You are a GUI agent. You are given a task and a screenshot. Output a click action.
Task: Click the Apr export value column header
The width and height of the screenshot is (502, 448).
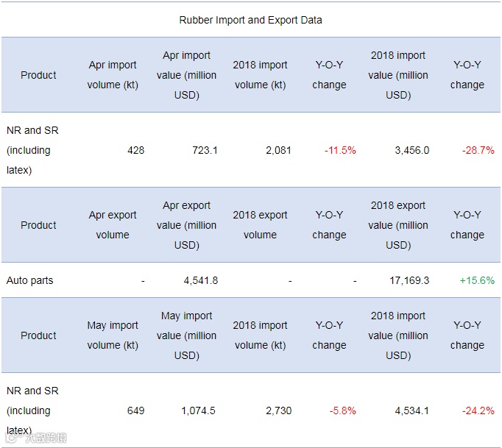(x=186, y=225)
